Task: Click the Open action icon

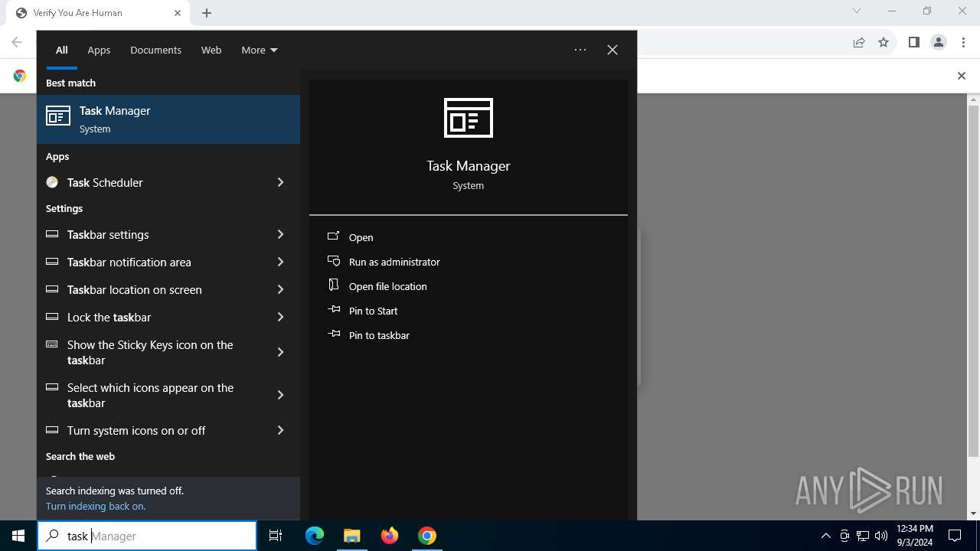Action: click(333, 236)
